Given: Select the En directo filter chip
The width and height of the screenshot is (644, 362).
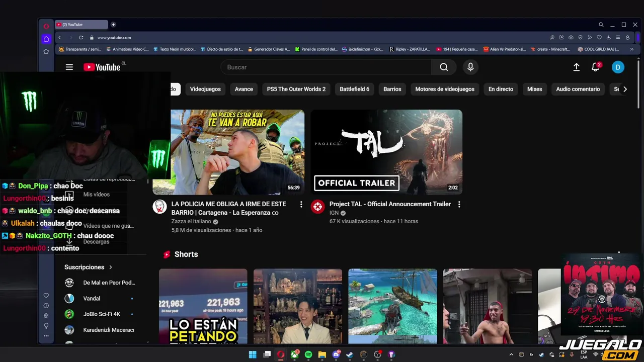Looking at the screenshot, I should coord(501,89).
